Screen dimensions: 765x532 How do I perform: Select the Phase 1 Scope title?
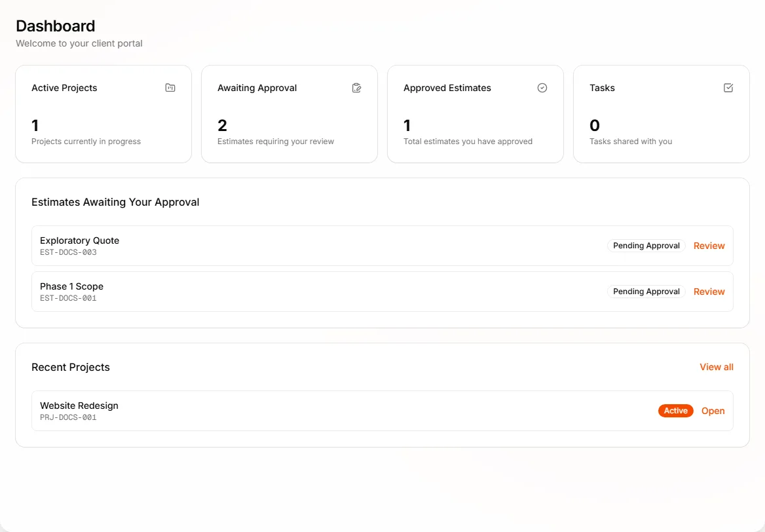(x=72, y=286)
